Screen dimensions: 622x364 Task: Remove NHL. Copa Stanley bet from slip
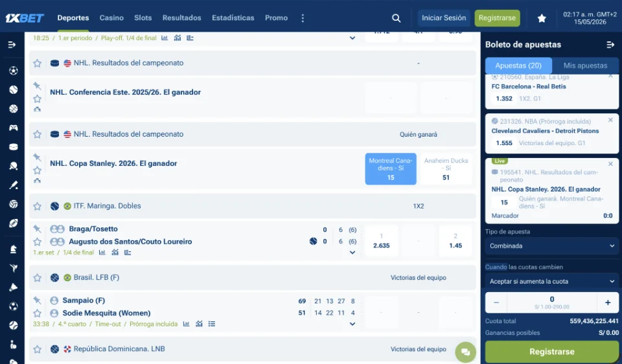pos(610,164)
